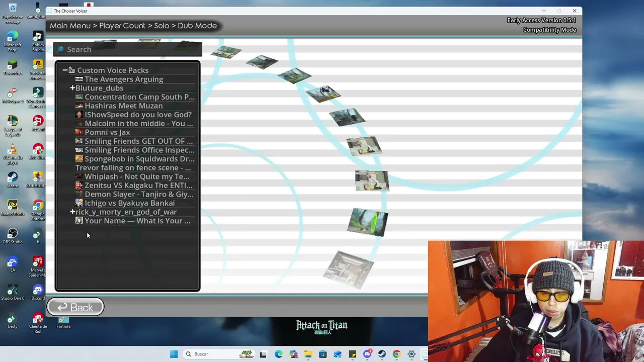The image size is (644, 362).
Task: Open Studio One 6 desktop icon
Action: (13, 293)
